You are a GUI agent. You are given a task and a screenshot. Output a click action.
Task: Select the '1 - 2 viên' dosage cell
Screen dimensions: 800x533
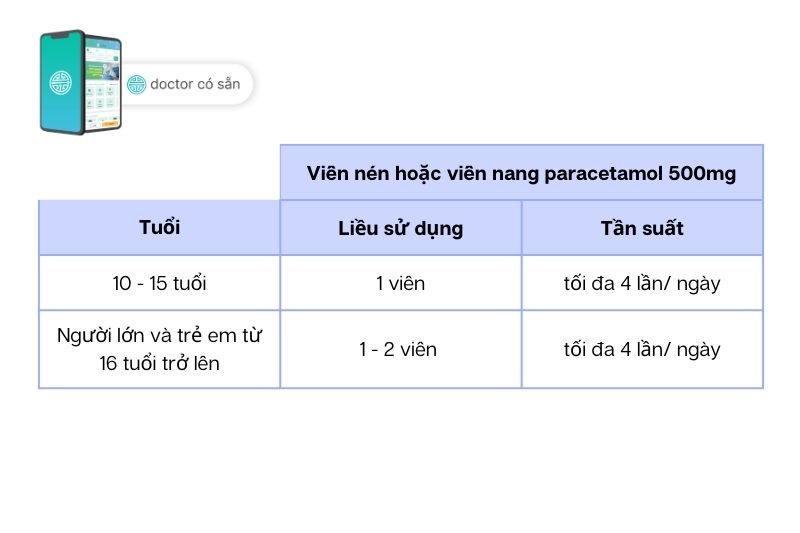click(x=400, y=350)
